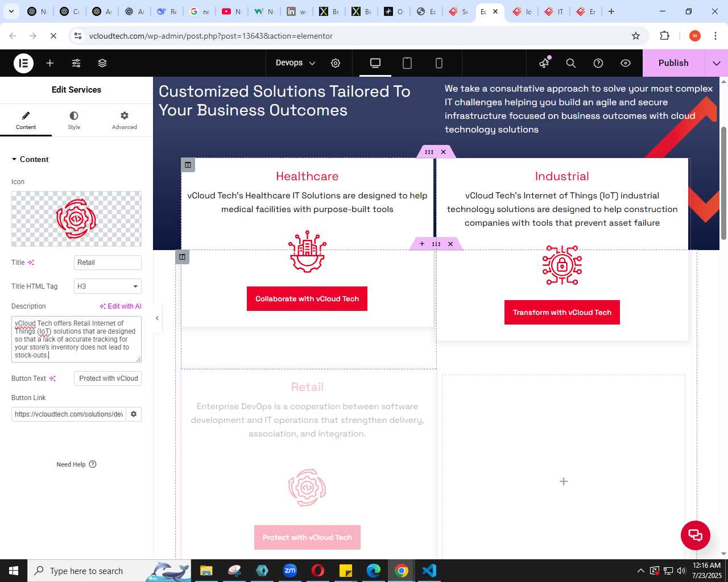
Task: Click the icon image preview thumbnail
Action: click(76, 219)
